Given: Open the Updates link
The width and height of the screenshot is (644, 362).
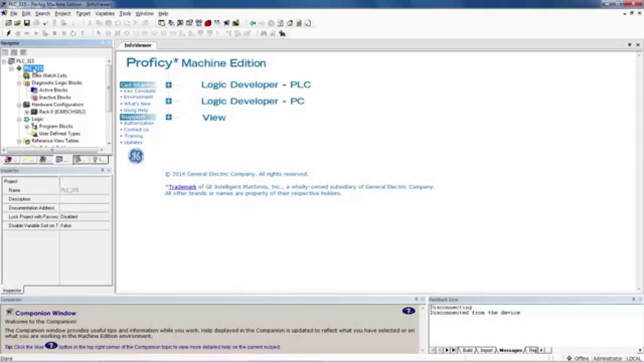Looking at the screenshot, I should pos(133,143).
